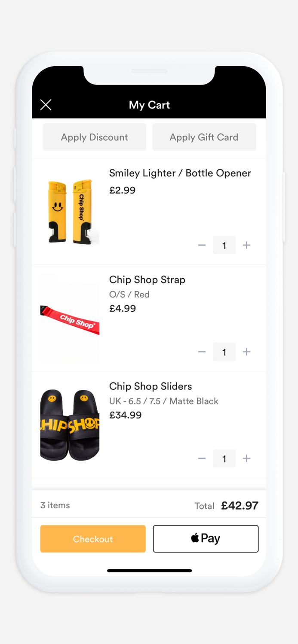
Task: Select the Chip Shop Sliders quantity field
Action: click(224, 458)
